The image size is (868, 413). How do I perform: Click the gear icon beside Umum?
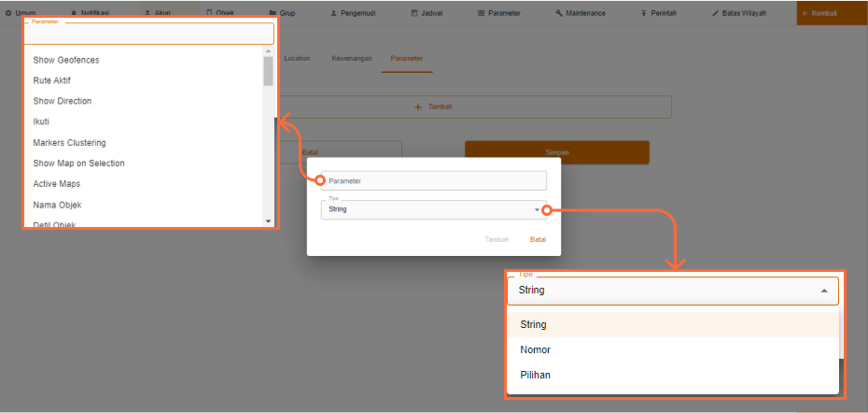tap(8, 13)
